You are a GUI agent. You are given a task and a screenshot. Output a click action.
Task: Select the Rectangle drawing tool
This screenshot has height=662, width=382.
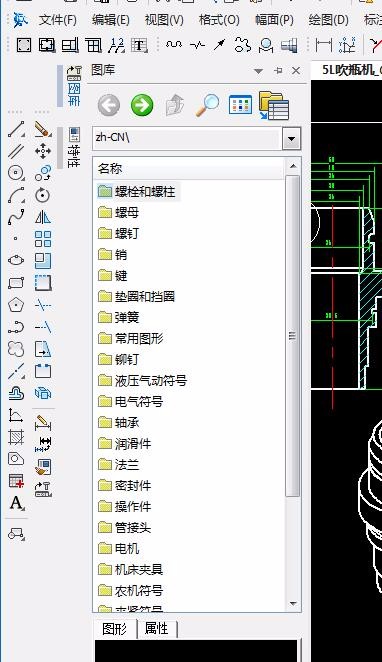pos(16,282)
